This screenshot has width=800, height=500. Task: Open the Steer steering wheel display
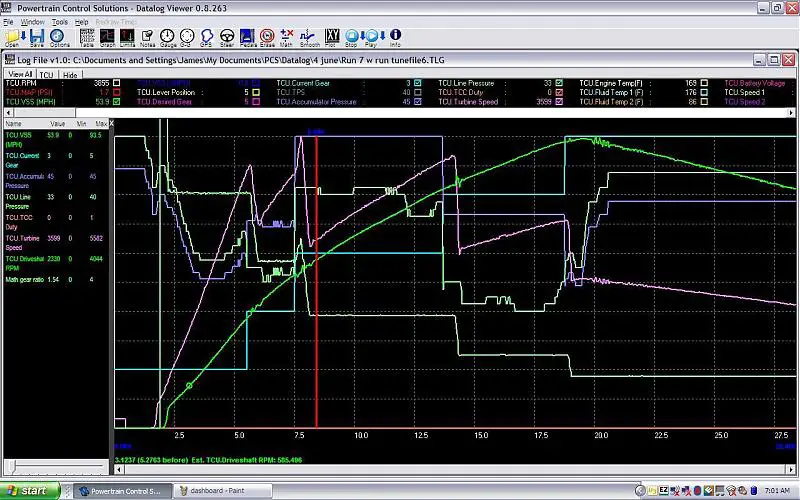[x=227, y=37]
